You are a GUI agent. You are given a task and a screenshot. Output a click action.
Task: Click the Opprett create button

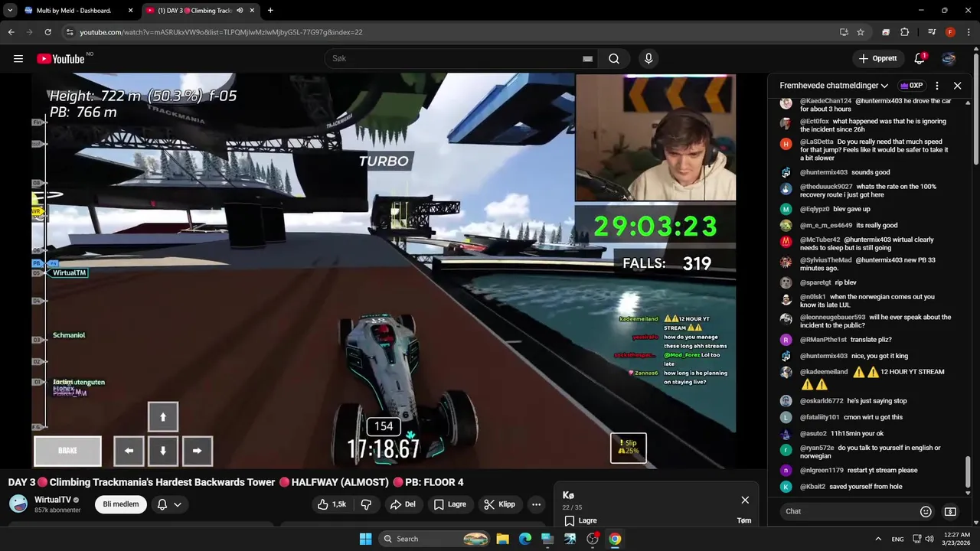[877, 59]
